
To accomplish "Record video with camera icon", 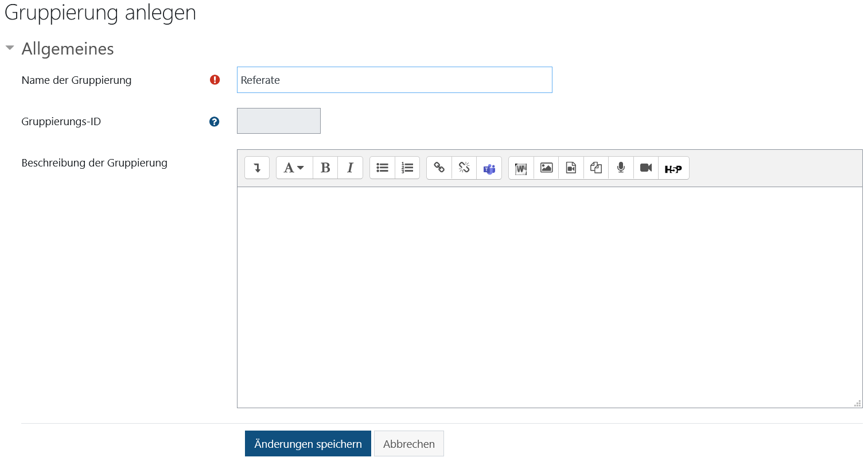I will [646, 168].
